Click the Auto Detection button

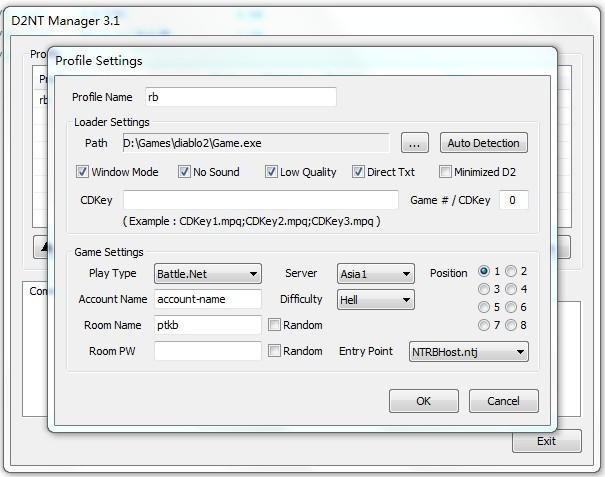tap(484, 143)
